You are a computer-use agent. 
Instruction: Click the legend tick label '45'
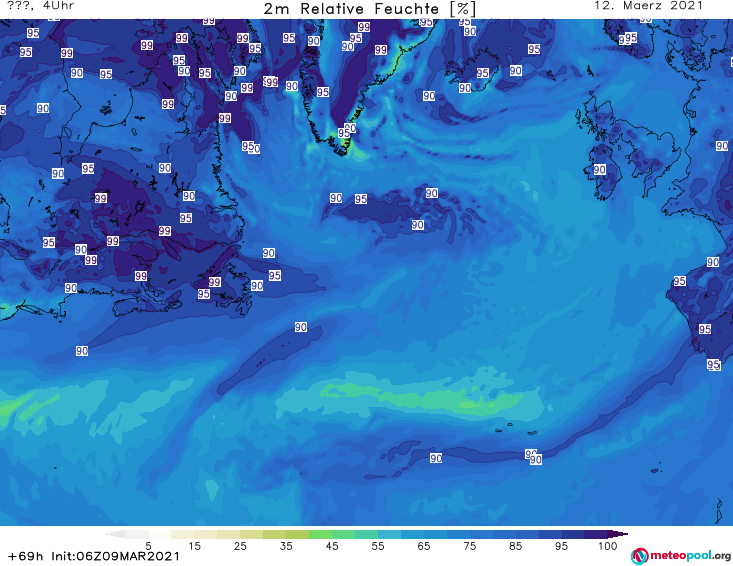coord(332,546)
